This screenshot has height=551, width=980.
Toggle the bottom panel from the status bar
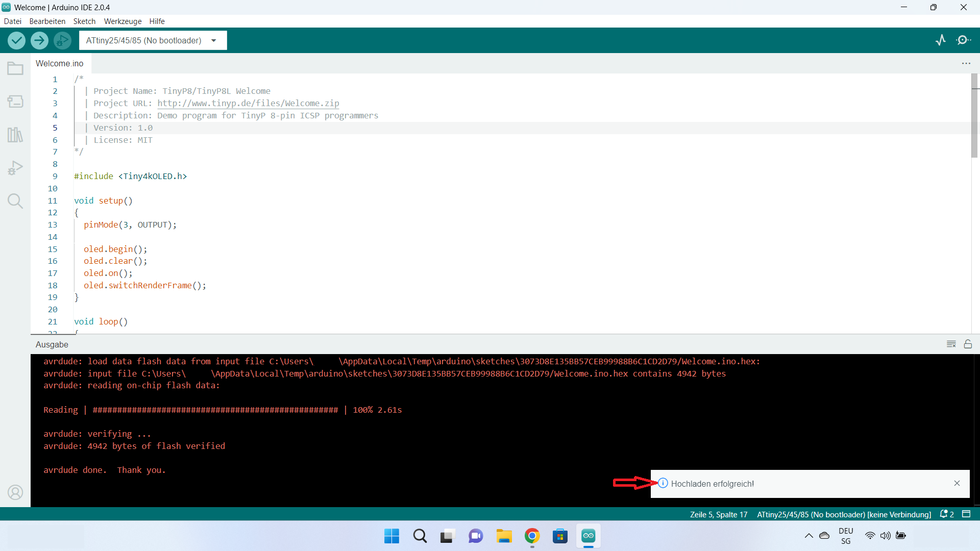(966, 514)
